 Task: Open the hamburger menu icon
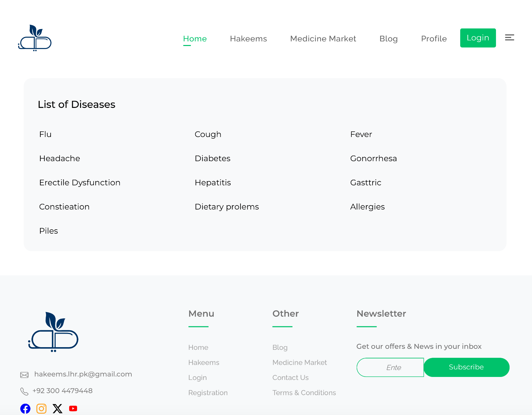pyautogui.click(x=509, y=38)
